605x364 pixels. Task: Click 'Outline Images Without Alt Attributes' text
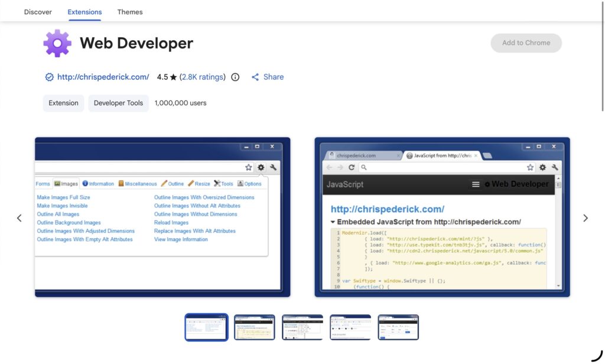197,206
